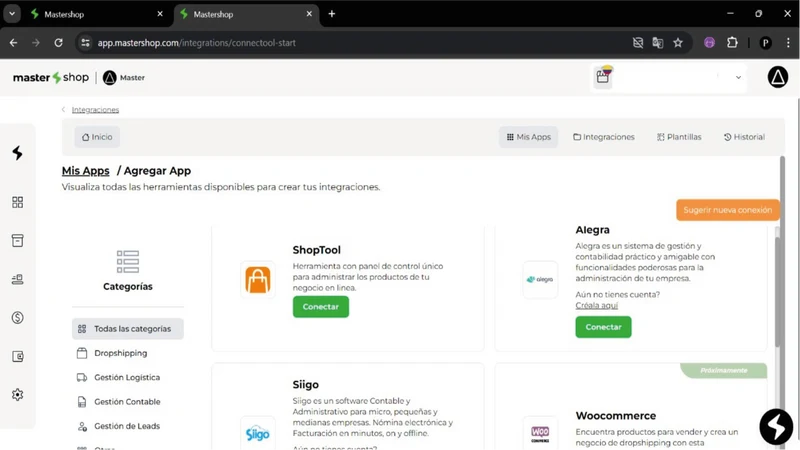Open the lightning bolt sidebar icon
The image size is (800, 450).
pos(17,153)
